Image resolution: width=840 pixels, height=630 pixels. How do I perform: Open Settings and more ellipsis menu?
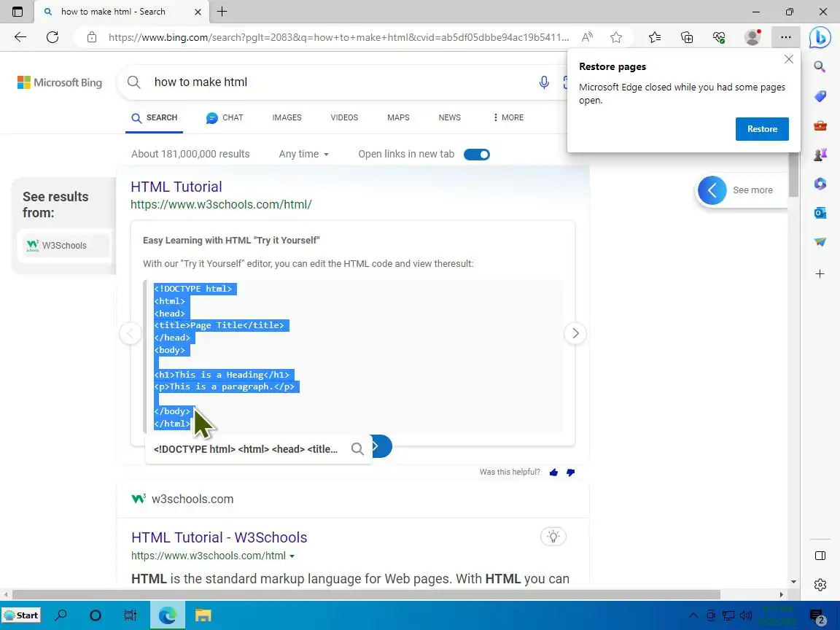[x=785, y=37]
